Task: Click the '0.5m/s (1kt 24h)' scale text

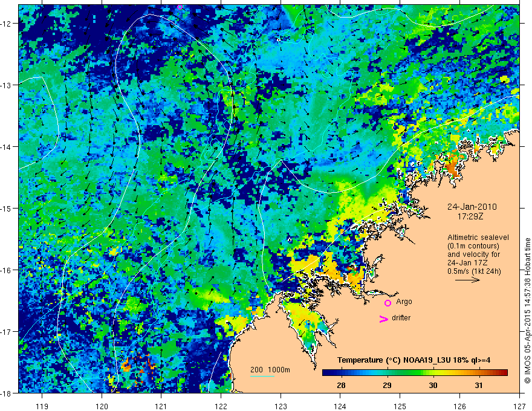Action: [x=474, y=271]
